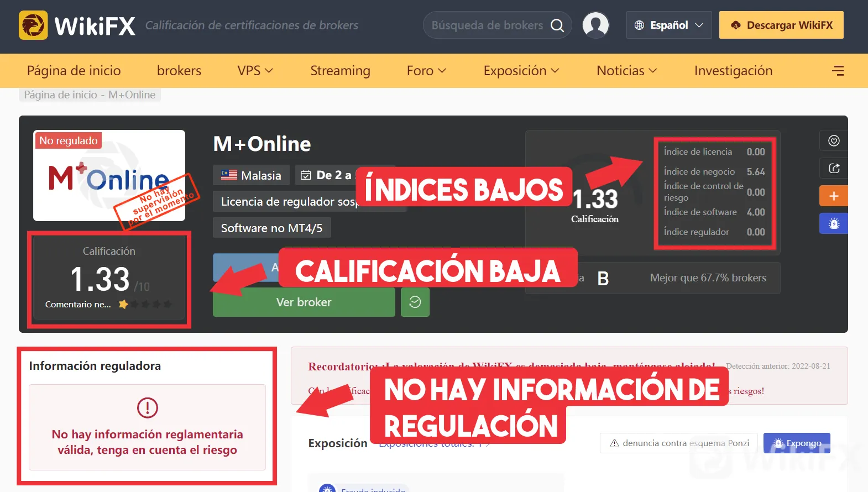The image size is (868, 492).
Task: Click the warning exclamation circle icon
Action: pos(148,408)
